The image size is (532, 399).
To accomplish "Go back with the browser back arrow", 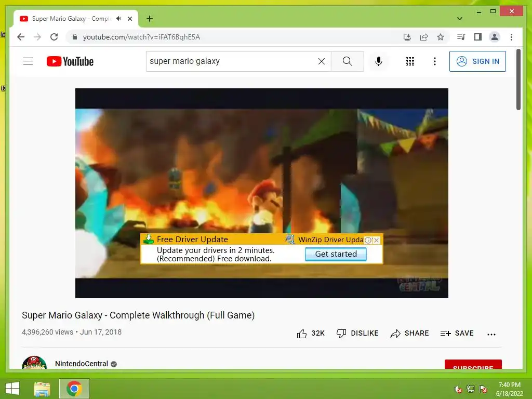I will (x=21, y=37).
